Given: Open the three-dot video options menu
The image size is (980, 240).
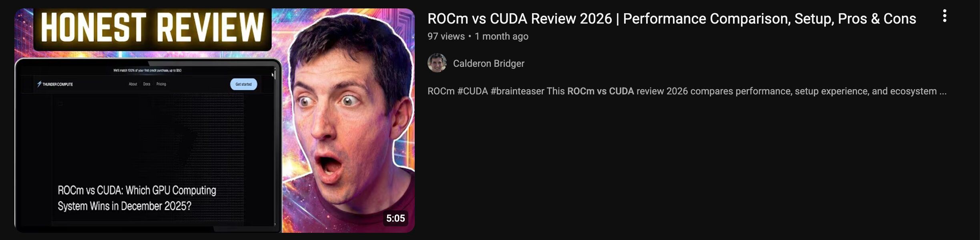Looking at the screenshot, I should [944, 16].
